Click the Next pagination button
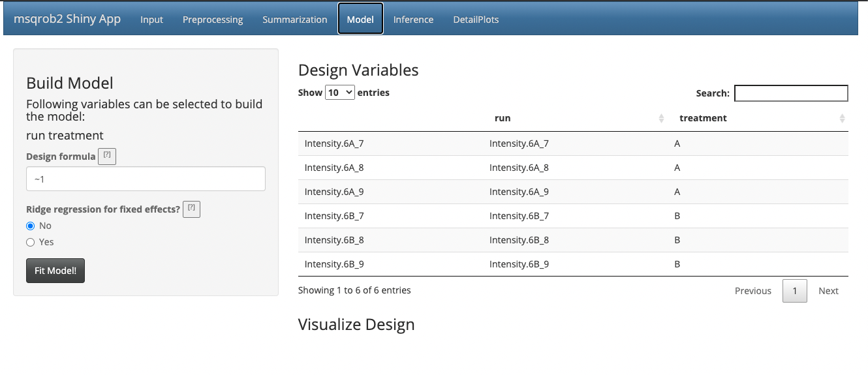This screenshot has height=375, width=868. pyautogui.click(x=828, y=291)
